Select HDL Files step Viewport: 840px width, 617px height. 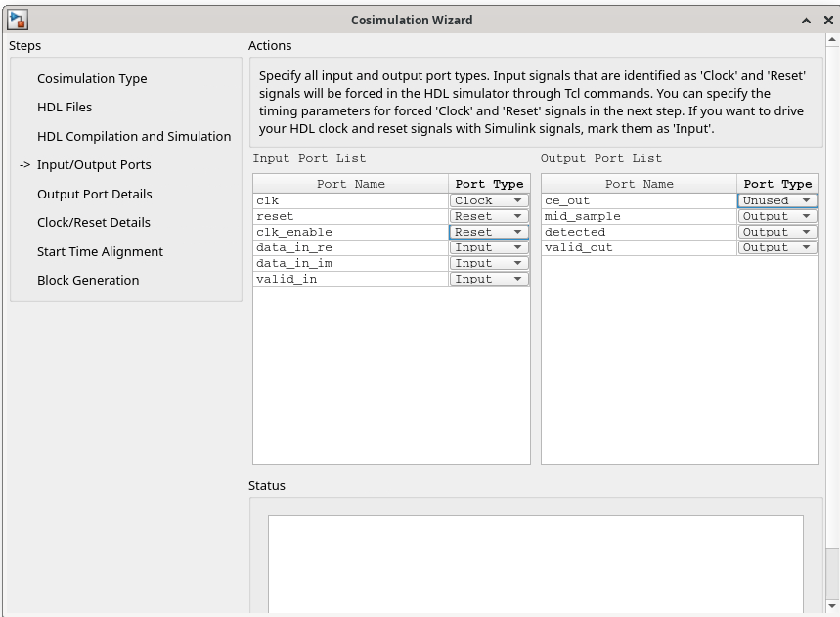click(x=65, y=108)
